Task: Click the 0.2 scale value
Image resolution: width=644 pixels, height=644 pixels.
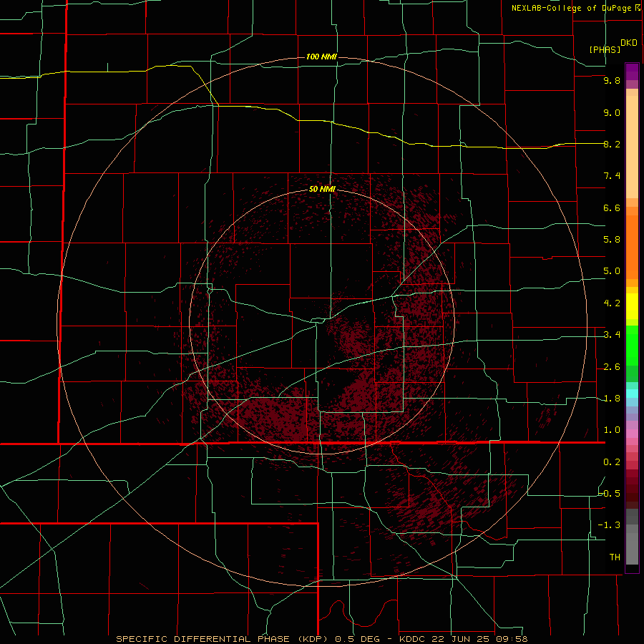Action: 612,462
